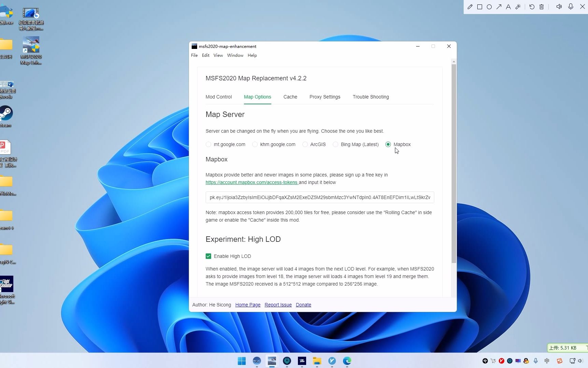
Task: Click the window's vertical scrollbar thumb
Action: point(454,163)
